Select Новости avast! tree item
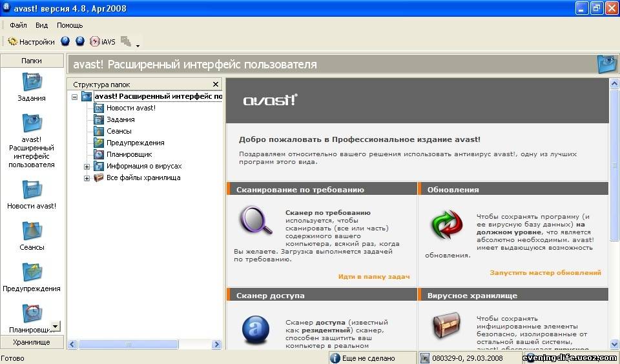Screen dimensions: 620x364 (x=131, y=108)
